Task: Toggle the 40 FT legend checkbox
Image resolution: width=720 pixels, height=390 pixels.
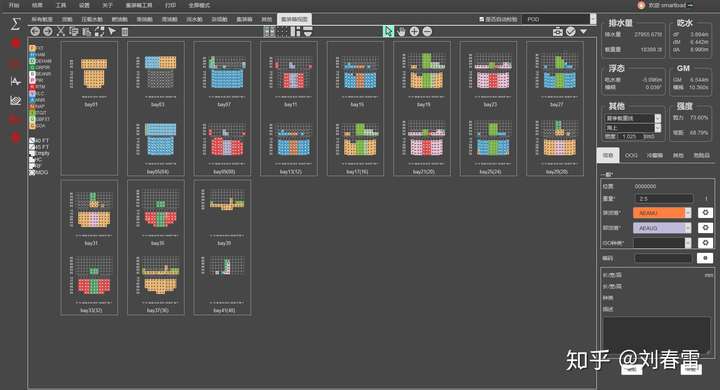Action: pos(32,141)
